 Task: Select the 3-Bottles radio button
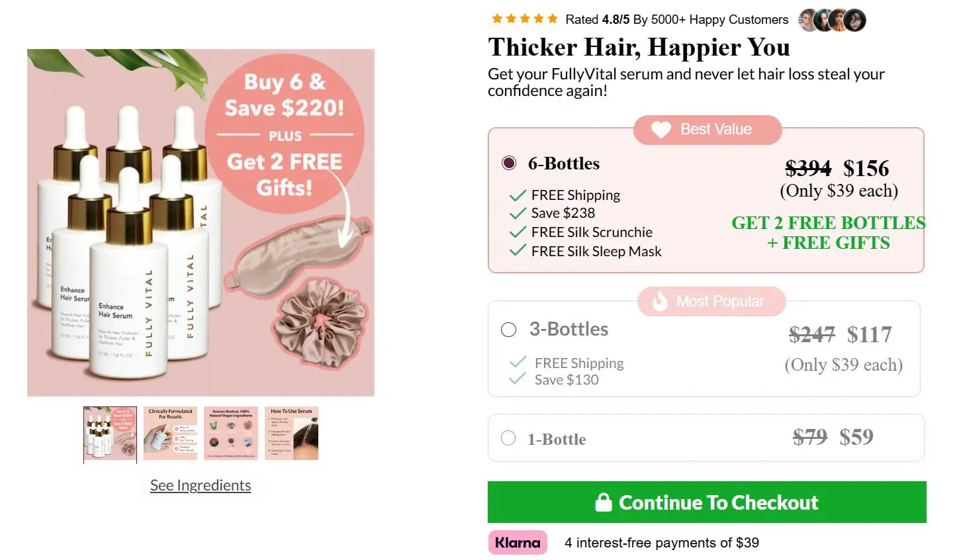(x=508, y=330)
